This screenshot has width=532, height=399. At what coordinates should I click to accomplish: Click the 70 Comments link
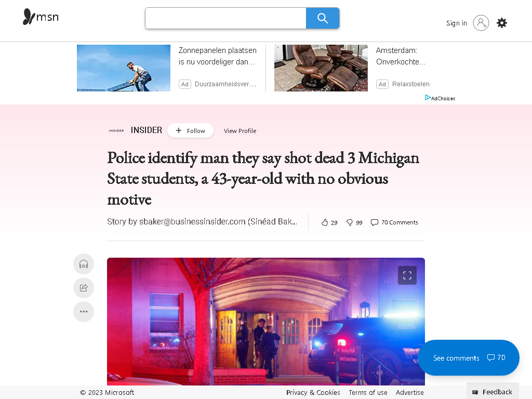[395, 222]
